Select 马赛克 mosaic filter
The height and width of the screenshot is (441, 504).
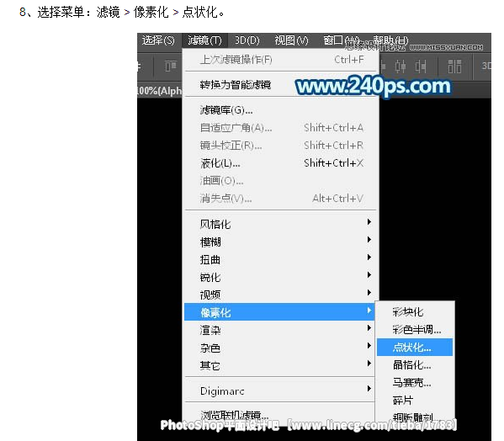[x=415, y=382]
